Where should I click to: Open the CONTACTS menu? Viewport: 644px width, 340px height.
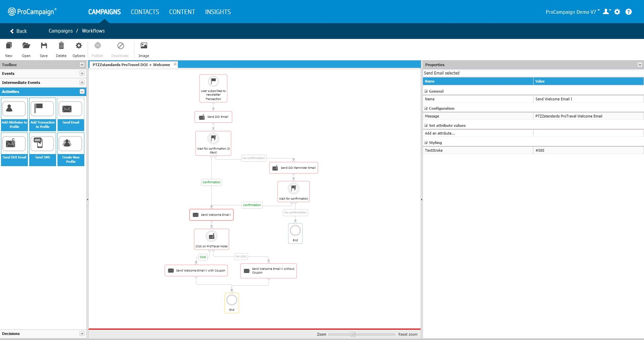point(145,12)
